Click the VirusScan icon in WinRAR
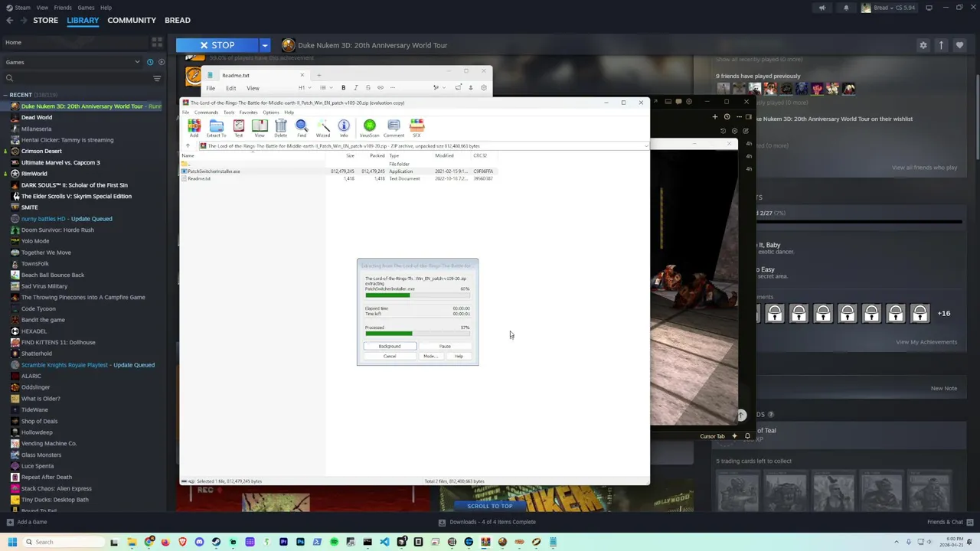Viewport: 980px width, 551px height. tap(369, 127)
